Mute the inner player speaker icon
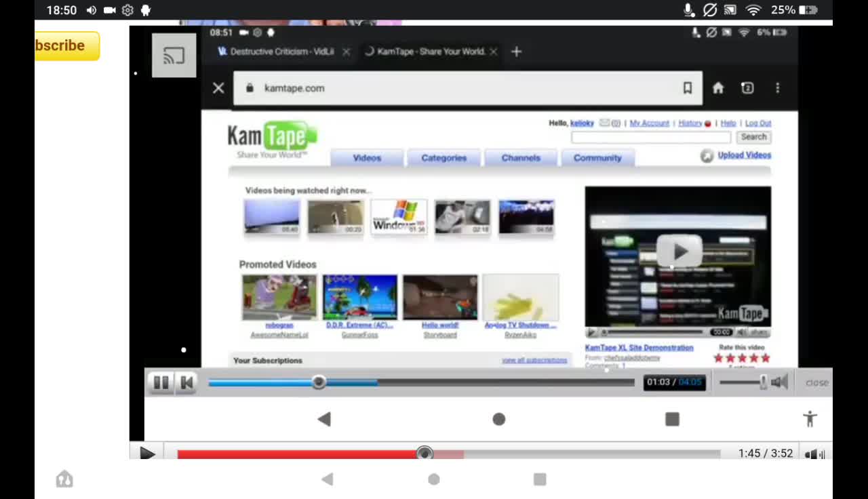Viewport: 868px width, 499px height. tap(780, 382)
